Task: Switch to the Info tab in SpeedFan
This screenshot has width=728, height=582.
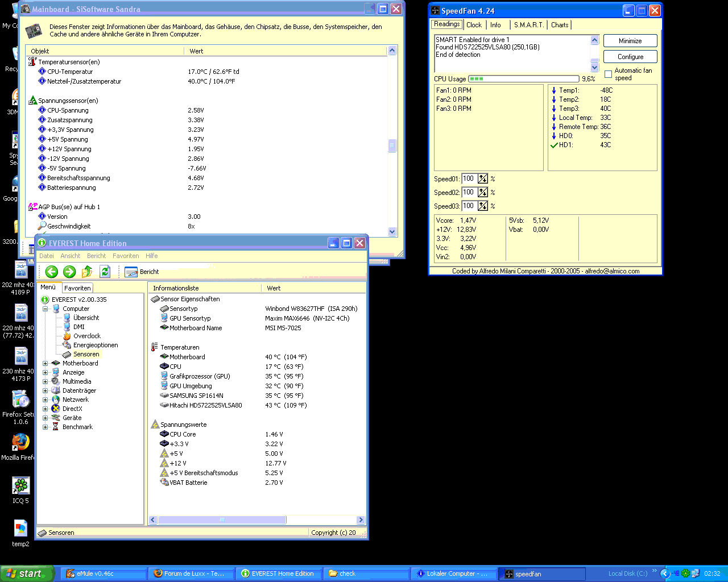Action: coord(495,25)
